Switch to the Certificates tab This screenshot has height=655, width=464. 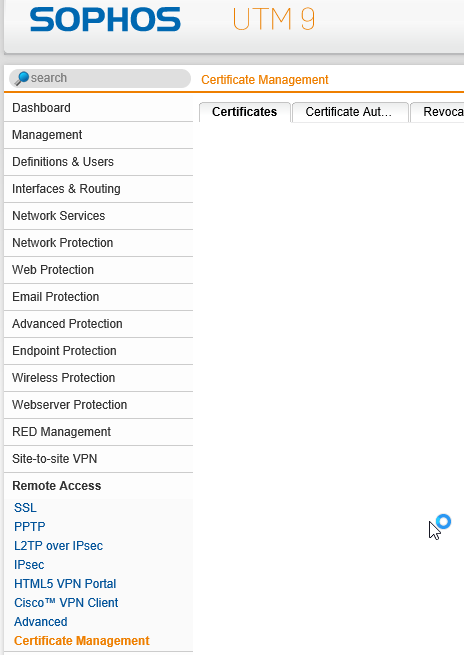pyautogui.click(x=245, y=112)
